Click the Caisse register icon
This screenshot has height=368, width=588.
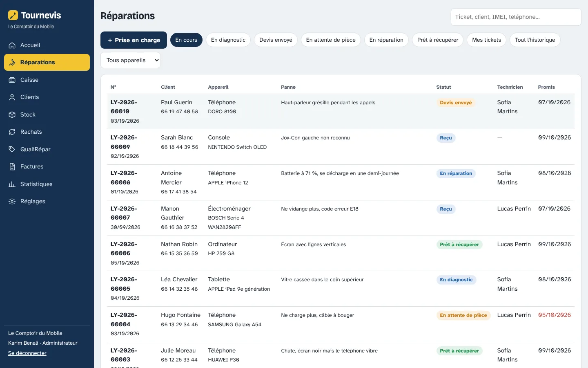(12, 80)
